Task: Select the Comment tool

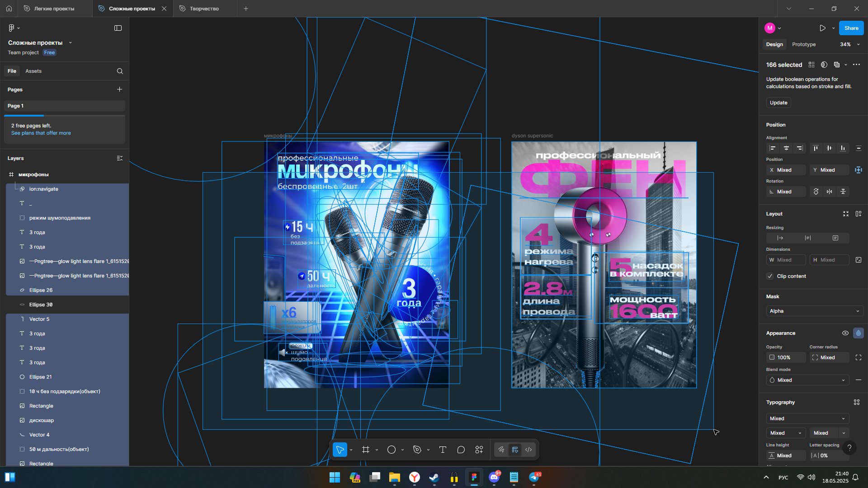Action: [x=461, y=450]
